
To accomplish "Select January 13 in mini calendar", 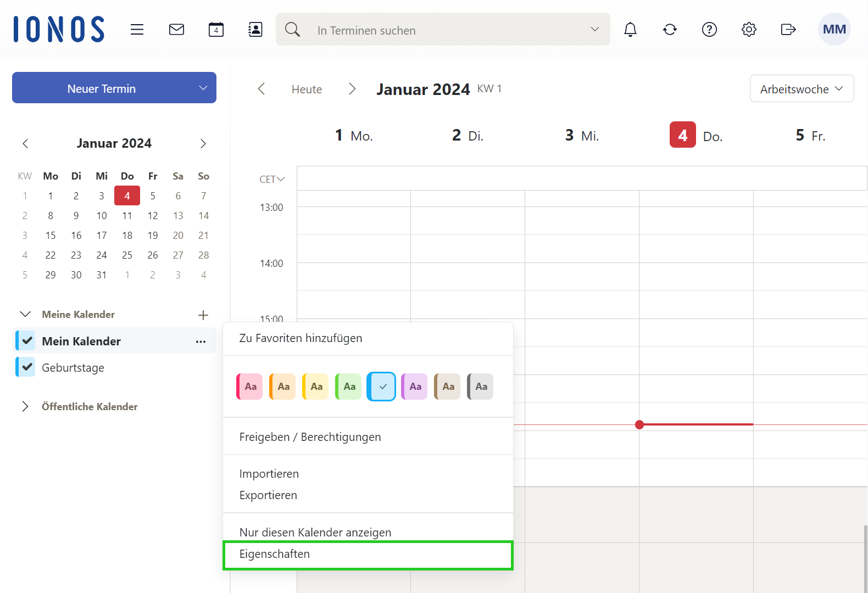I will pos(178,216).
